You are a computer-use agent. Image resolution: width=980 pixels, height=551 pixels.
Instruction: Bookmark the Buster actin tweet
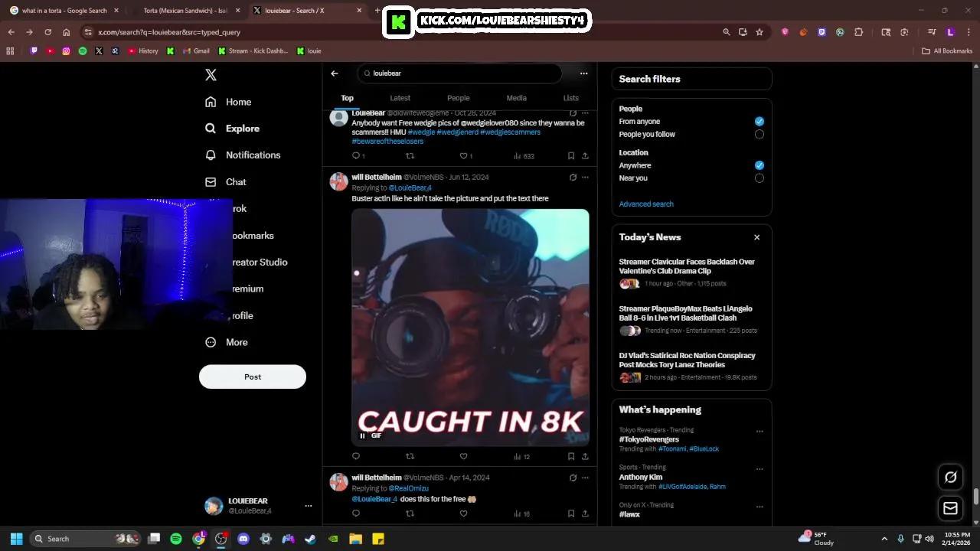coord(571,456)
